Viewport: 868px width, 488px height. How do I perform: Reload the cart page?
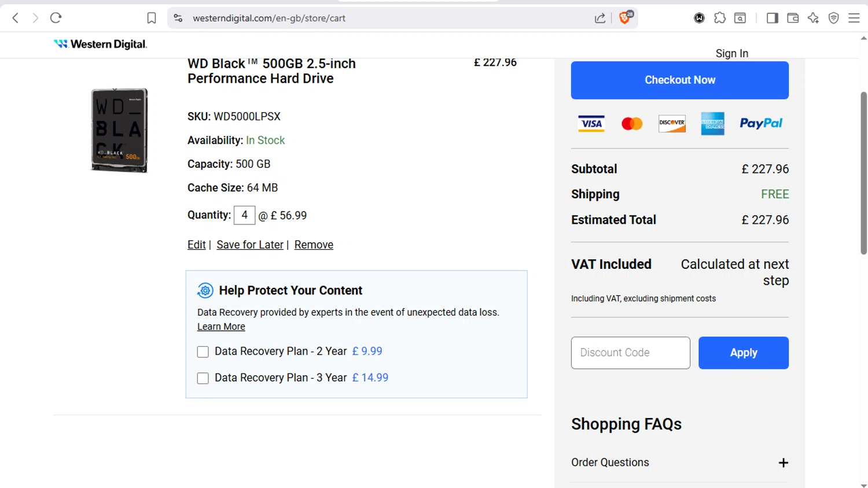click(56, 18)
